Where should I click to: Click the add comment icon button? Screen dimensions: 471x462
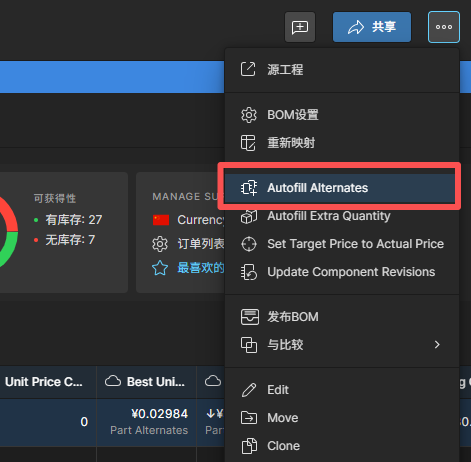click(x=300, y=27)
